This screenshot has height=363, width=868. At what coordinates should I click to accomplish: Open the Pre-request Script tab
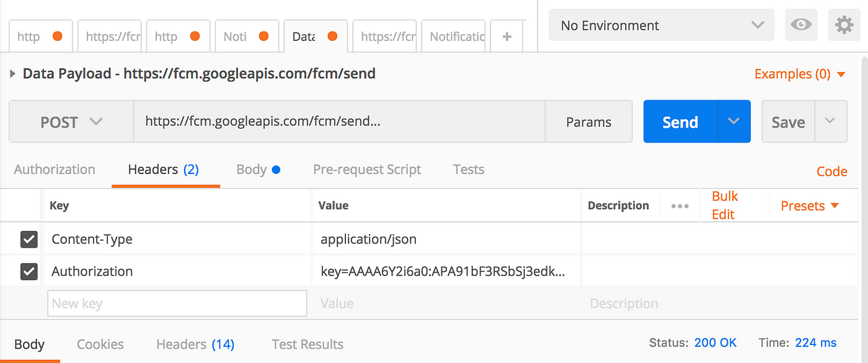(x=367, y=170)
